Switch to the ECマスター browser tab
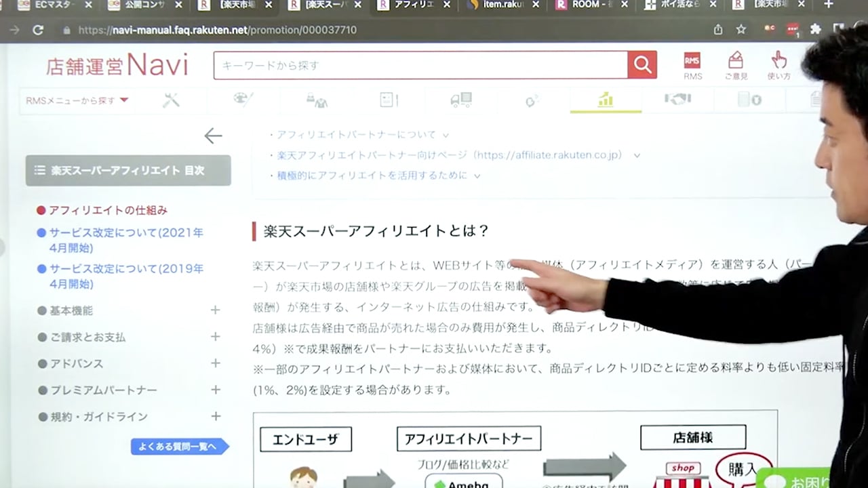868x488 pixels. point(56,5)
